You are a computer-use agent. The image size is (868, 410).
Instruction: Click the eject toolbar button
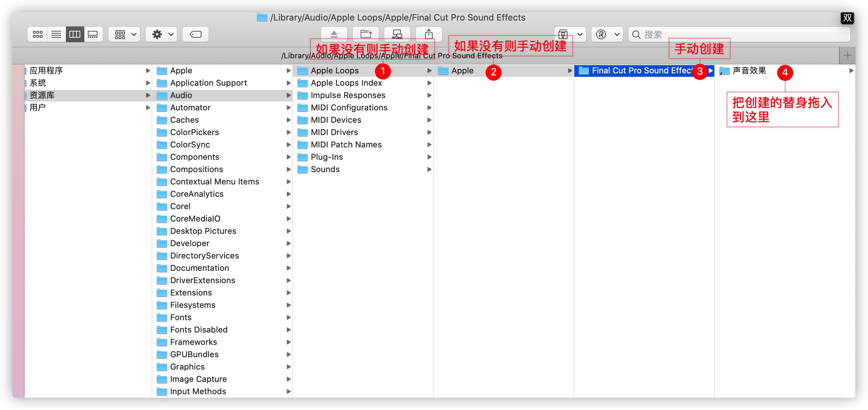(334, 34)
